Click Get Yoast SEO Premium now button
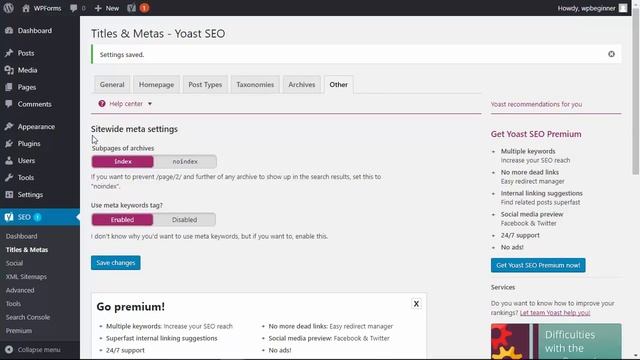The image size is (640, 360). pos(538,265)
